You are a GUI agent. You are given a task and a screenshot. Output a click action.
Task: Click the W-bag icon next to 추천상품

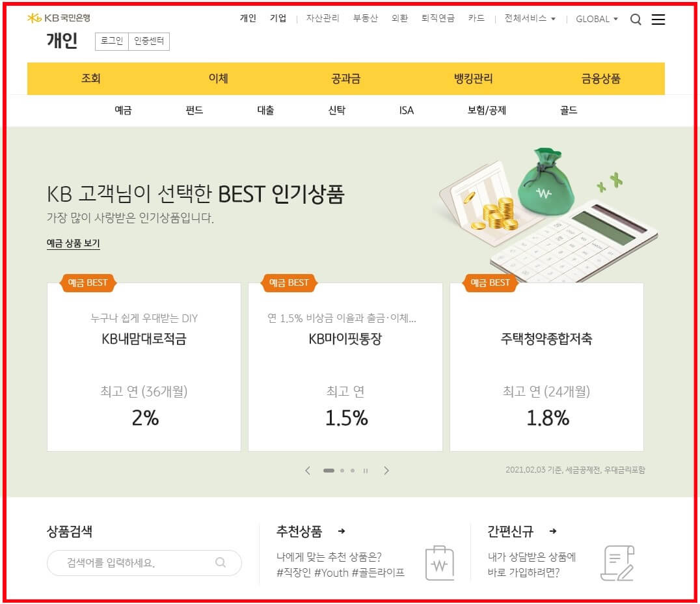[438, 564]
